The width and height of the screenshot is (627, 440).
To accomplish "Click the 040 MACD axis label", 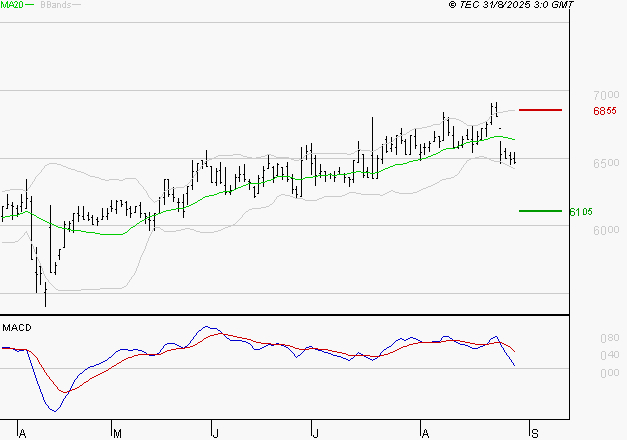I will click(610, 355).
